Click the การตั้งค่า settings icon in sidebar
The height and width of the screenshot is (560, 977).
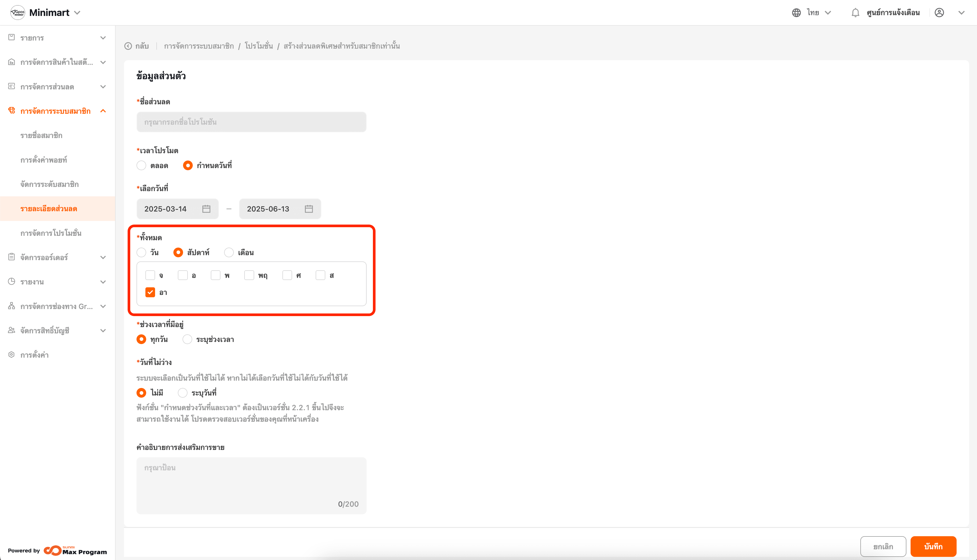pos(12,355)
